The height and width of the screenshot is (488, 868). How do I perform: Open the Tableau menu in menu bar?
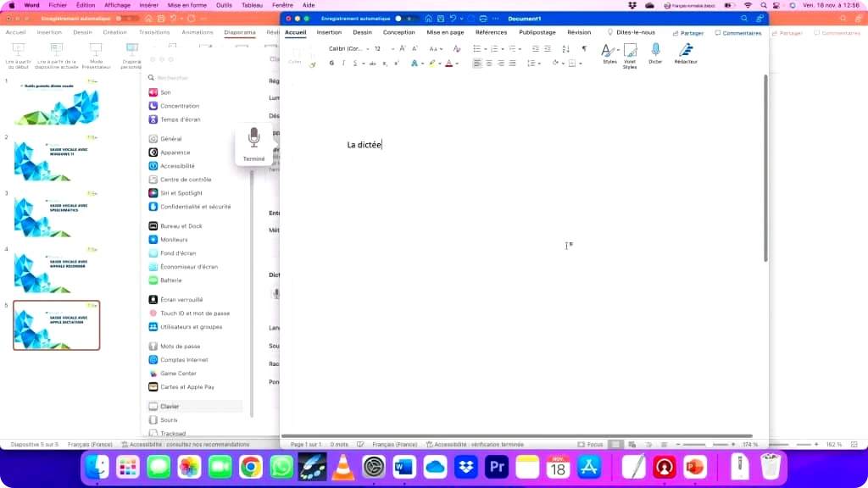pos(252,5)
